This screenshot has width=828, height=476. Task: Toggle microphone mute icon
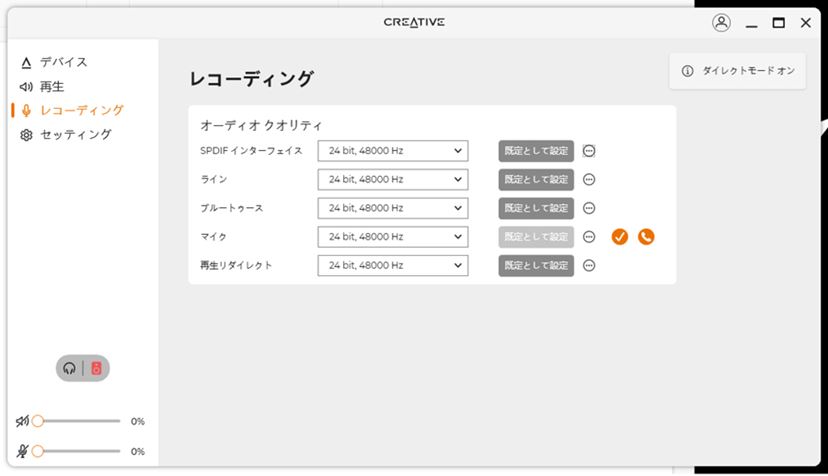pos(22,451)
